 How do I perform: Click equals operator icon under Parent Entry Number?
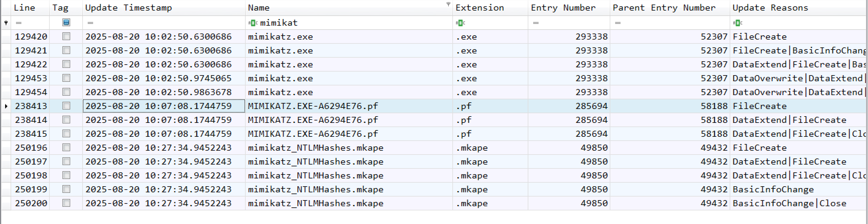617,23
